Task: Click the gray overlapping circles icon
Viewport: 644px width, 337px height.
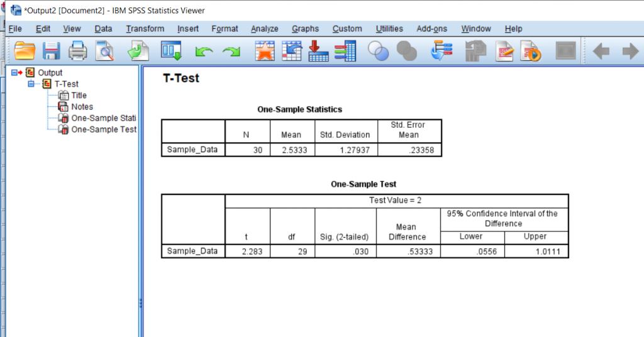Action: click(x=407, y=52)
